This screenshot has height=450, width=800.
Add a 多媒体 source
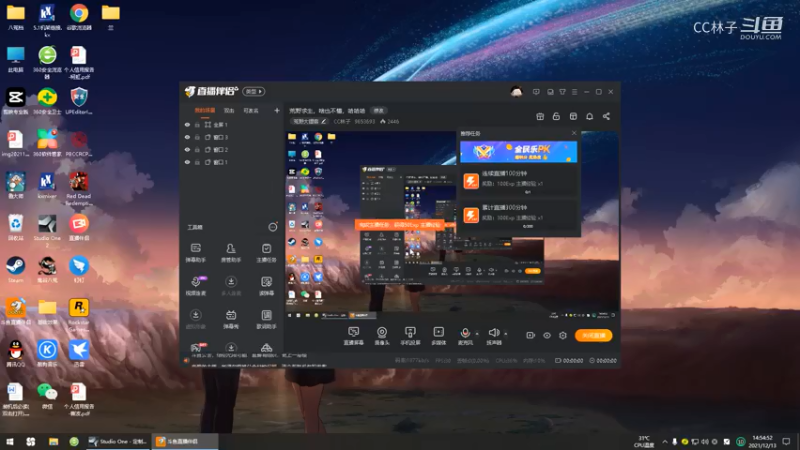coord(438,336)
